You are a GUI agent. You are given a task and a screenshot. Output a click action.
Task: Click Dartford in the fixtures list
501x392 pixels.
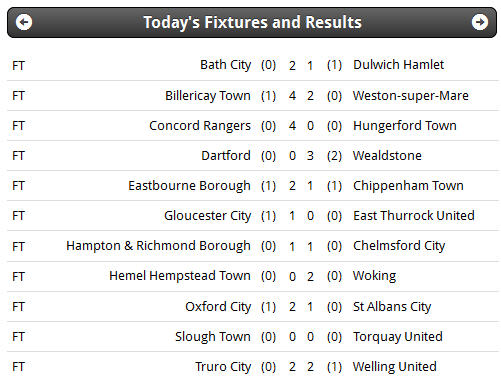[226, 156]
